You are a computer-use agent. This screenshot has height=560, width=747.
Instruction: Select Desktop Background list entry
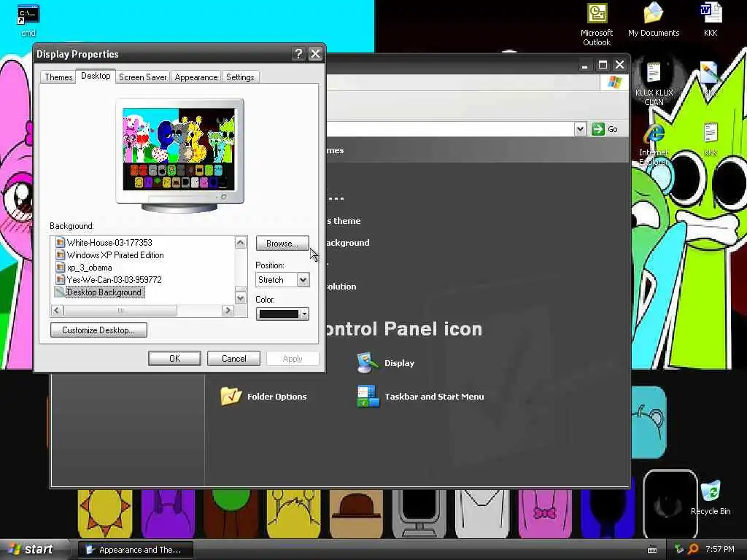click(104, 292)
